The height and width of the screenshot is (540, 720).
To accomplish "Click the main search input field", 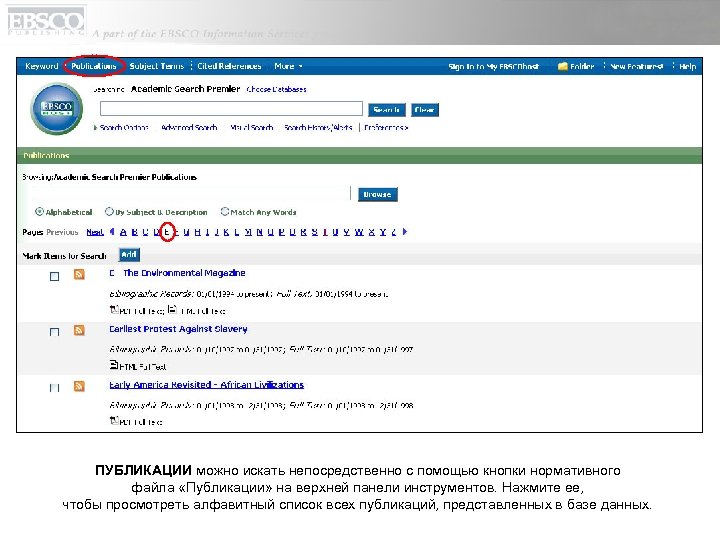I will tap(231, 109).
